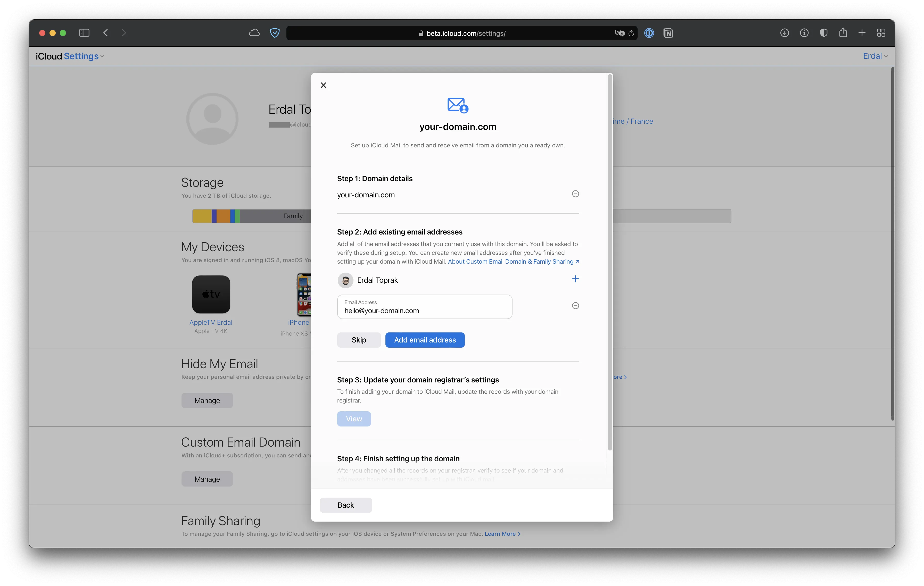Remove the hello@your-domain.com email address
Screen dimensions: 924x586
(575, 306)
